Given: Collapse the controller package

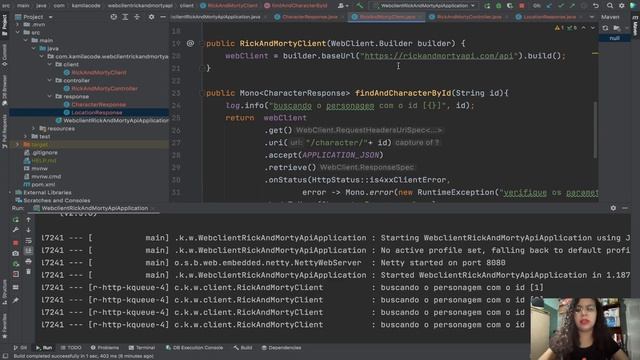Looking at the screenshot, I should pyautogui.click(x=50, y=80).
